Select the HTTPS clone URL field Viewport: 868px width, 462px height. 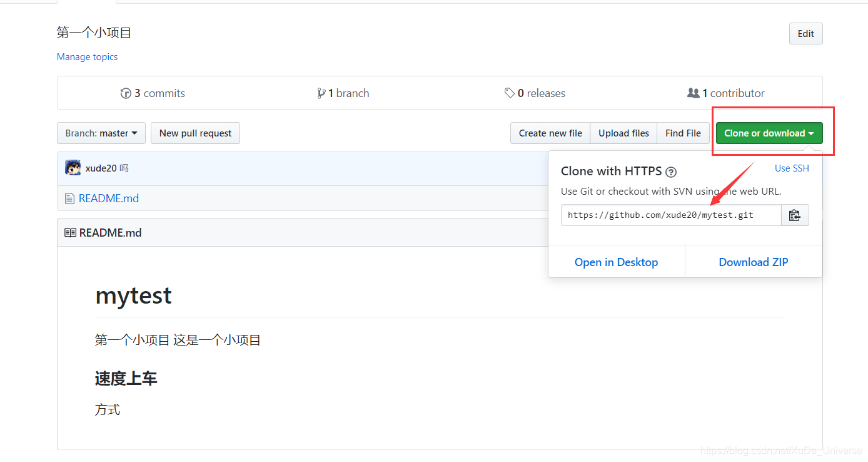671,215
